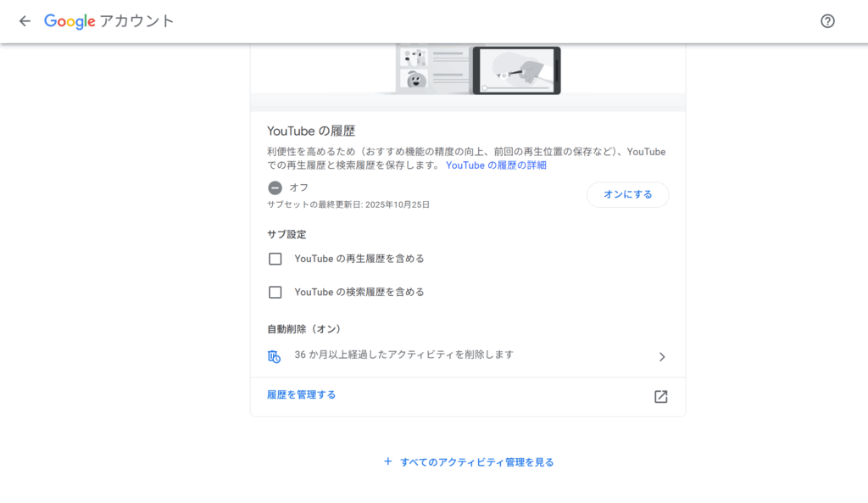Tick the YouTube の検索履歴を含める checkbox
Image resolution: width=868 pixels, height=503 pixels.
click(275, 292)
